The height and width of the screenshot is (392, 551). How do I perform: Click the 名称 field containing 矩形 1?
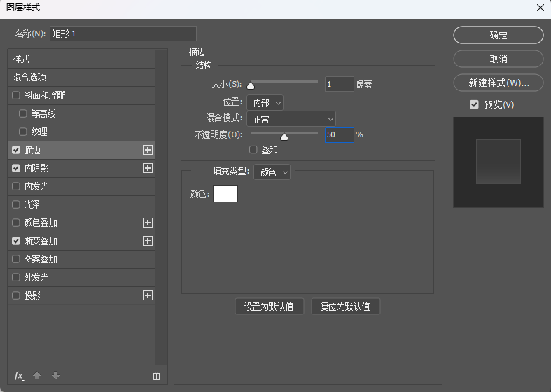(123, 34)
